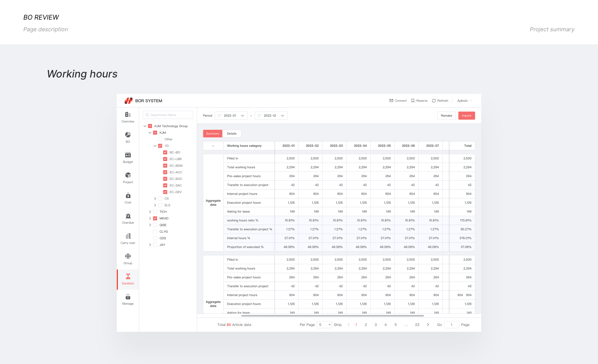Viewport: 598px width, 364px height.
Task: Go to the previous page arrow
Action: 349,325
